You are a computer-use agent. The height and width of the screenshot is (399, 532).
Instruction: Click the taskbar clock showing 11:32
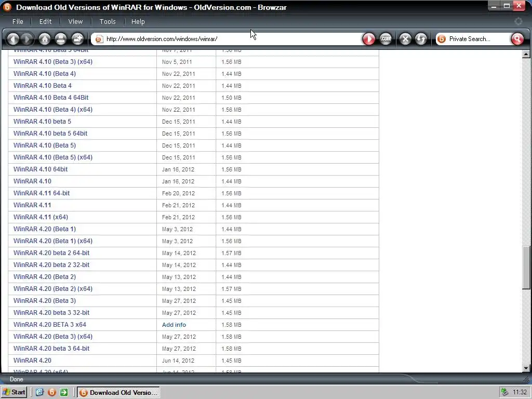coord(520,392)
